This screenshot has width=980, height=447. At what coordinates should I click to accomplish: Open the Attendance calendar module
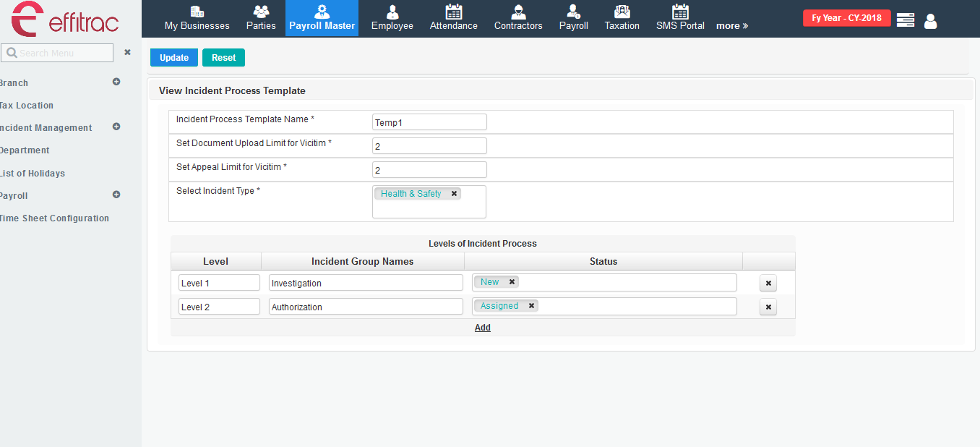pos(453,19)
